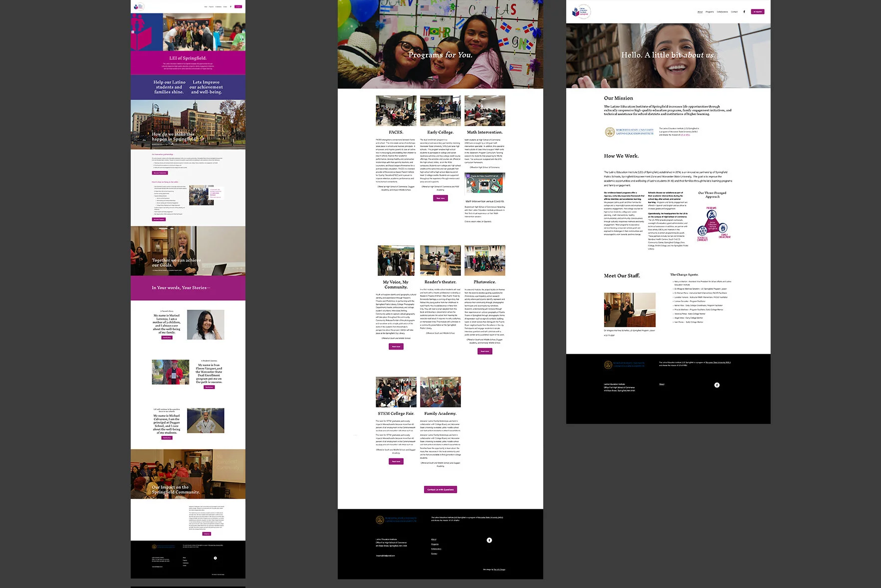Click the Meet Our Staff speaker photo
881x588 pixels.
[x=630, y=310]
